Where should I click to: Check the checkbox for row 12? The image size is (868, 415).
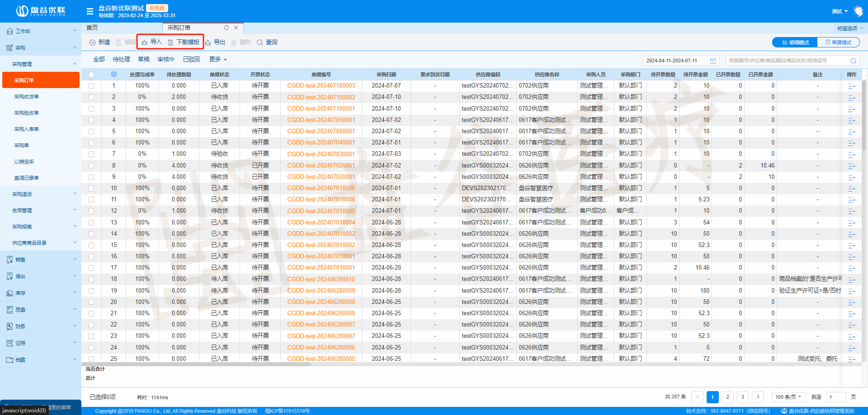91,211
